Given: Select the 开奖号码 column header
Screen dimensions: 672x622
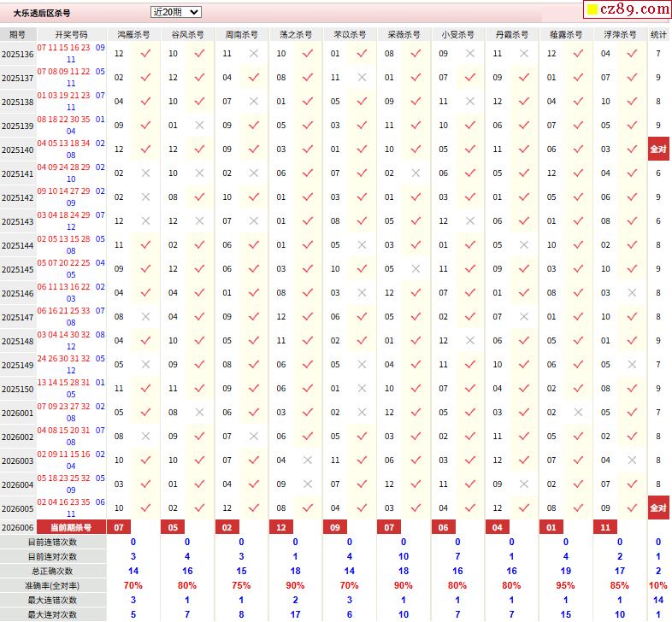Looking at the screenshot, I should click(x=71, y=34).
